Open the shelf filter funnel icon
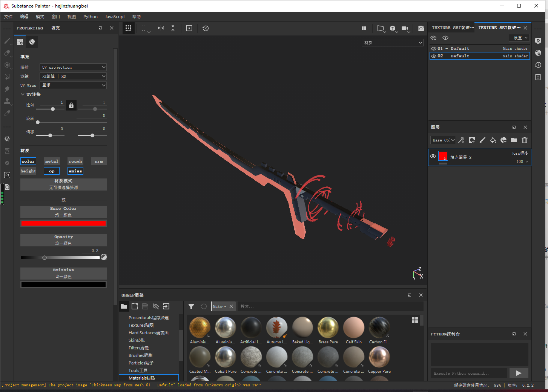This screenshot has width=548, height=392. point(191,306)
